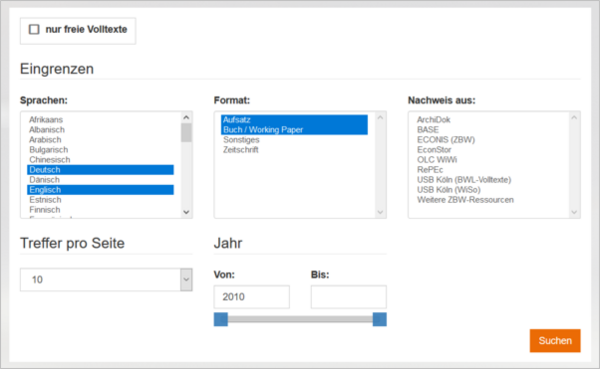Click the Bis year input field

click(x=349, y=297)
